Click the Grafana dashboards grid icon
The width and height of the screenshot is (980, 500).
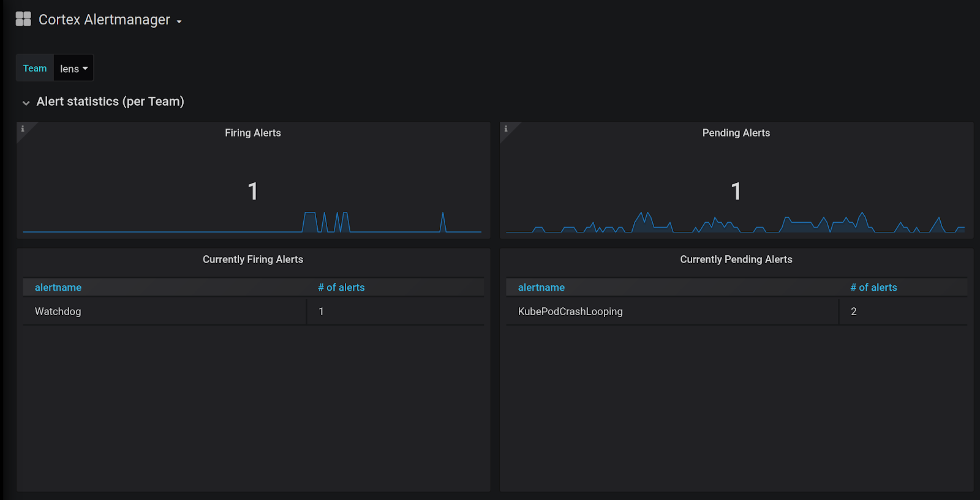tap(23, 19)
